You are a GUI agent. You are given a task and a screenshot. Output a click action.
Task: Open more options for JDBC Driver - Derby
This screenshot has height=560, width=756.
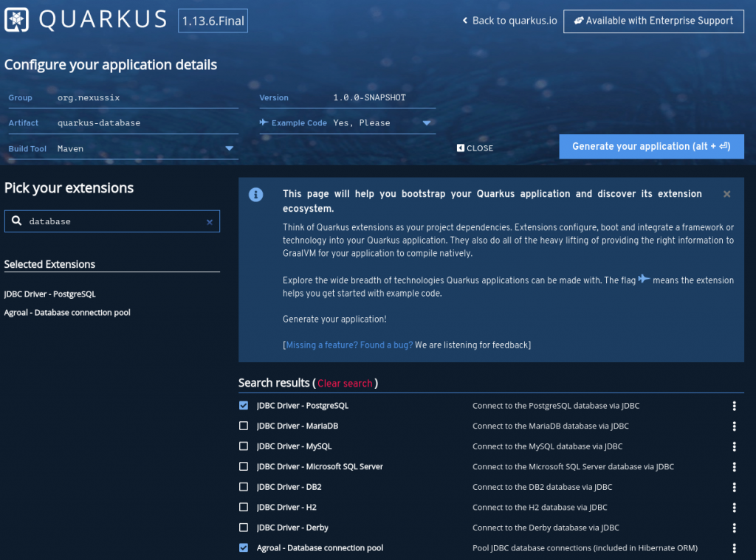(x=734, y=528)
